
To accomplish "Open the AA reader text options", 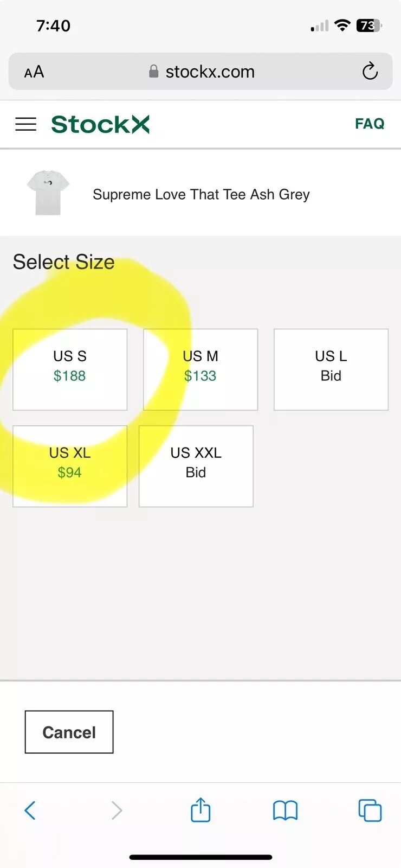I will [34, 72].
